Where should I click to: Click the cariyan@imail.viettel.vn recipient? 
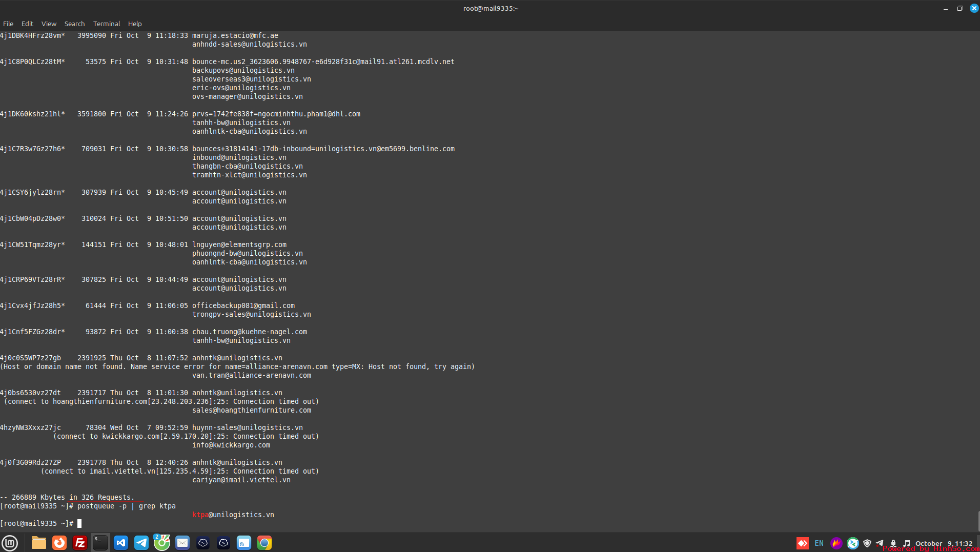coord(241,480)
